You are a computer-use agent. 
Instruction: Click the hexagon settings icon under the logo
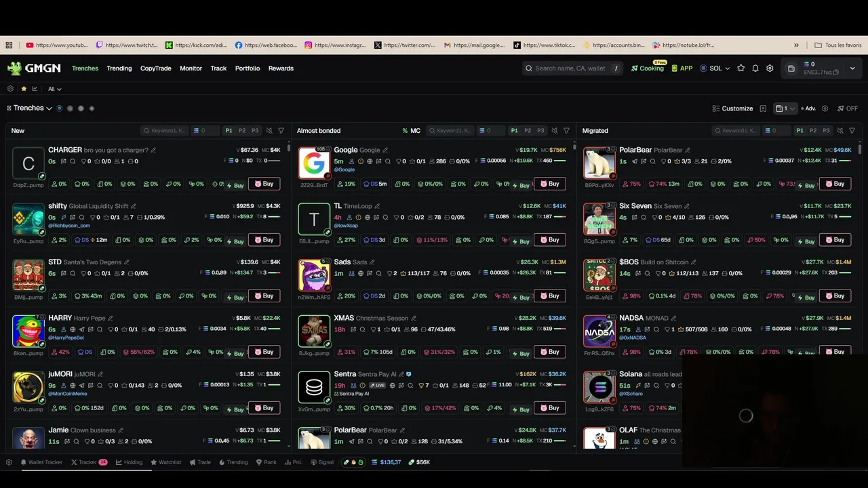pyautogui.click(x=10, y=89)
